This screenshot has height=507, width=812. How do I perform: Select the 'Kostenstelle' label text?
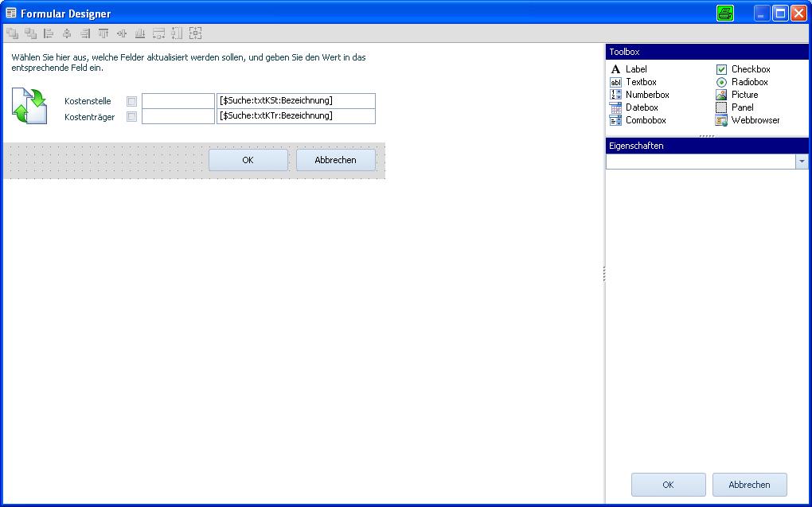(88, 102)
